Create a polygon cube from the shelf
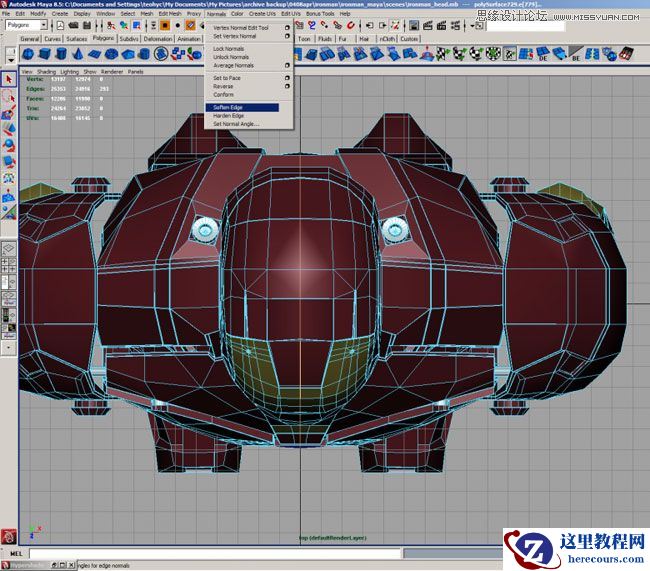 (46, 54)
